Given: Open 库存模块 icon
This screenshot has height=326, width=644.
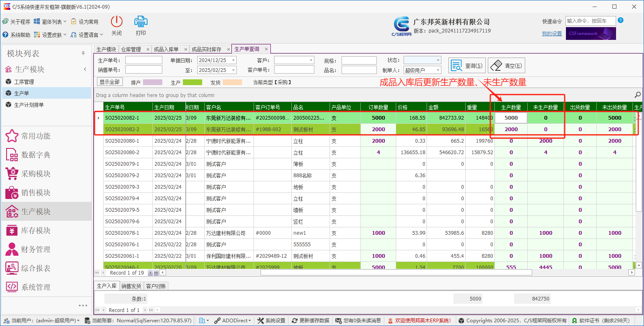Looking at the screenshot, I should pyautogui.click(x=12, y=231).
